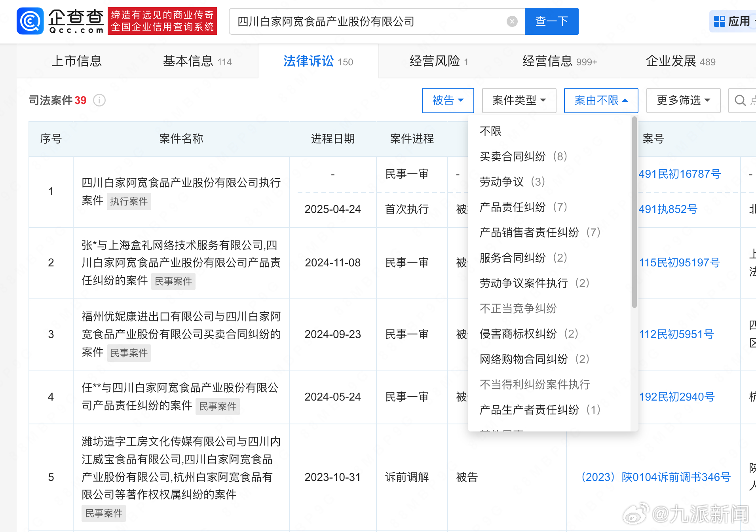
Task: Open case number link 民初16787号
Action: 680,174
